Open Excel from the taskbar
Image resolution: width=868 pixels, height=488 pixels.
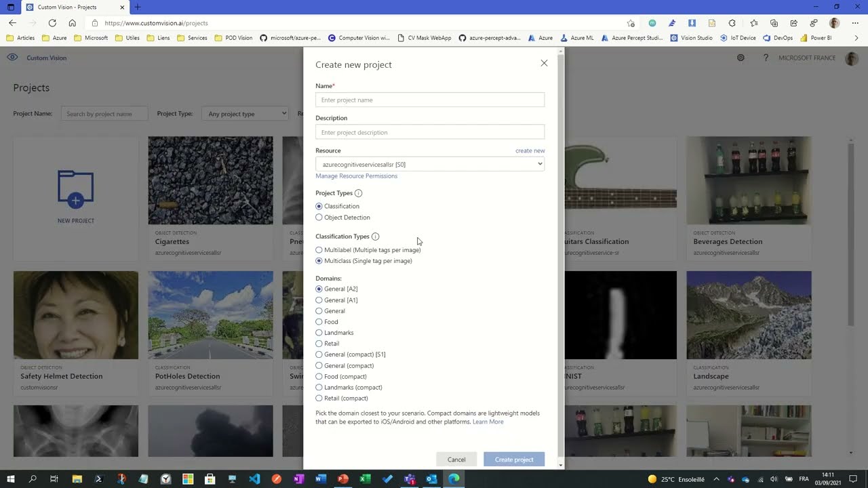tap(365, 479)
